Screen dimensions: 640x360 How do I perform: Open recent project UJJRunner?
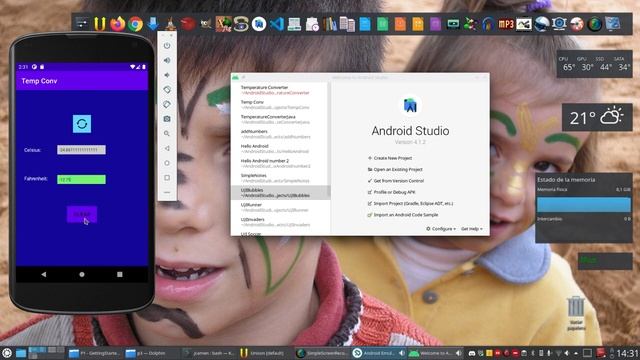pos(280,207)
